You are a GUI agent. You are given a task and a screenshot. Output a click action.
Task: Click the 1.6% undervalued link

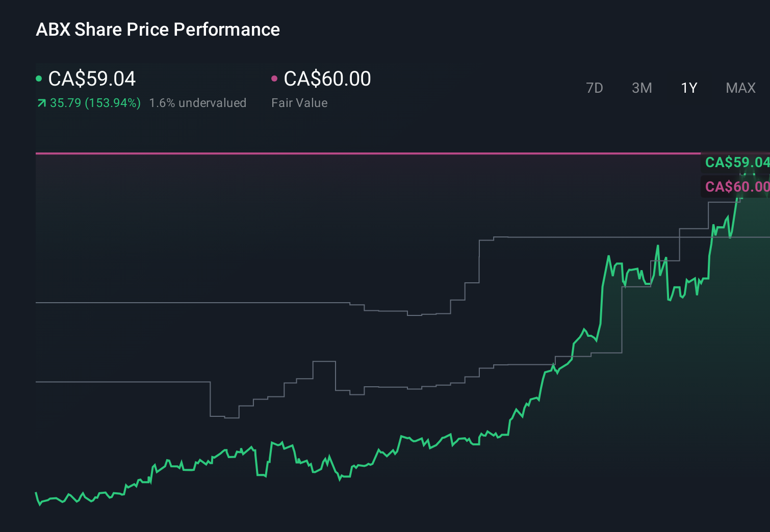pyautogui.click(x=197, y=102)
